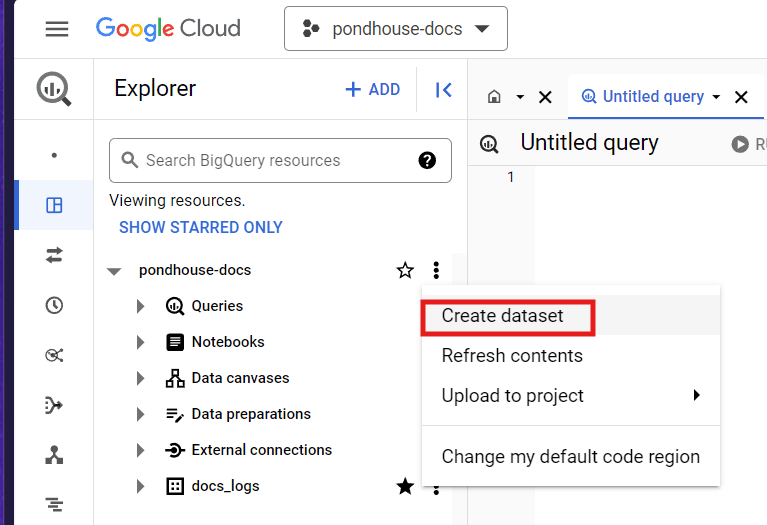This screenshot has height=525, width=767.
Task: Open the bottom stacked-lines sidebar icon
Action: [x=54, y=504]
